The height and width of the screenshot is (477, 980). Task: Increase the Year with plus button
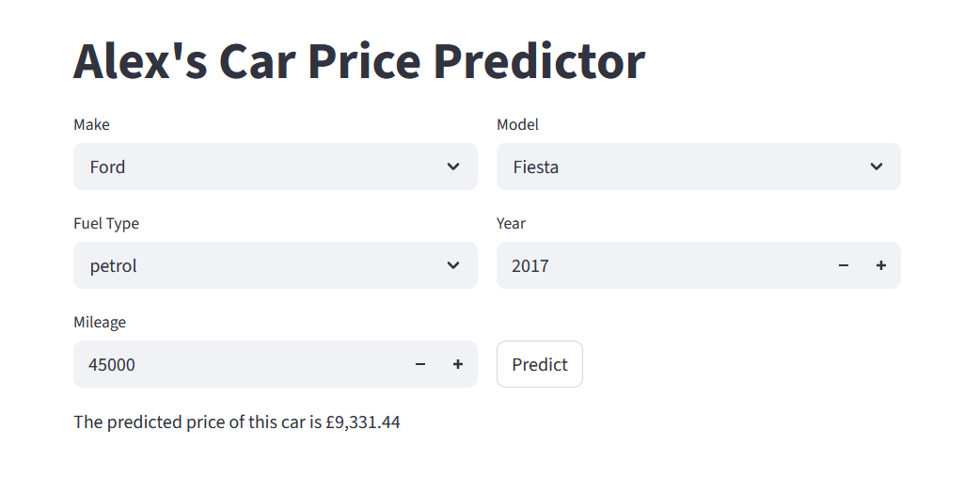coord(881,265)
